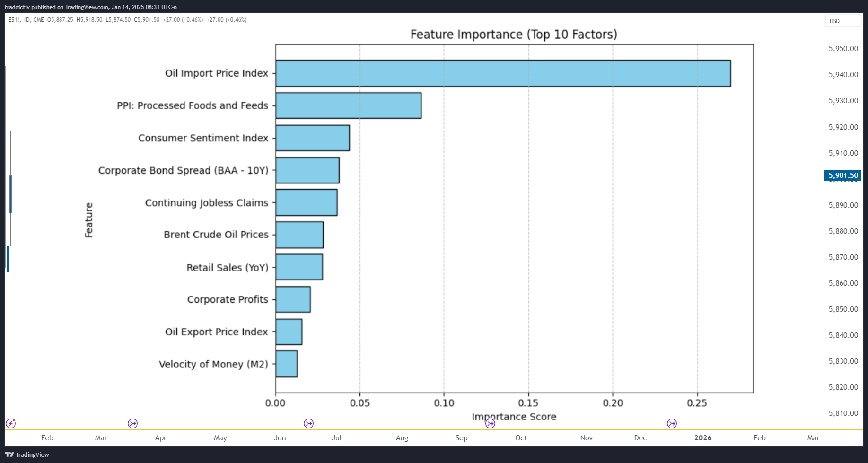Click the 0.10 tick on the importance axis
Screen dimensions: 868x463
point(444,403)
